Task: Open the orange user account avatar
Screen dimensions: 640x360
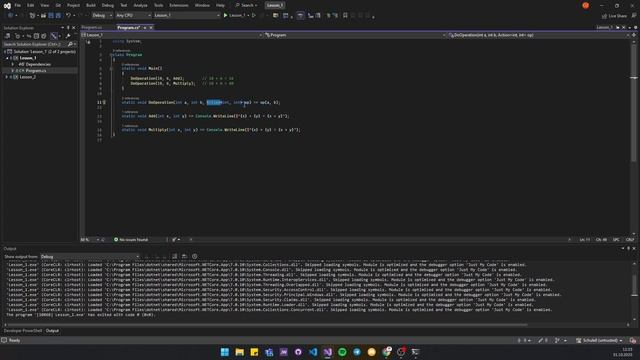Action: (x=586, y=5)
